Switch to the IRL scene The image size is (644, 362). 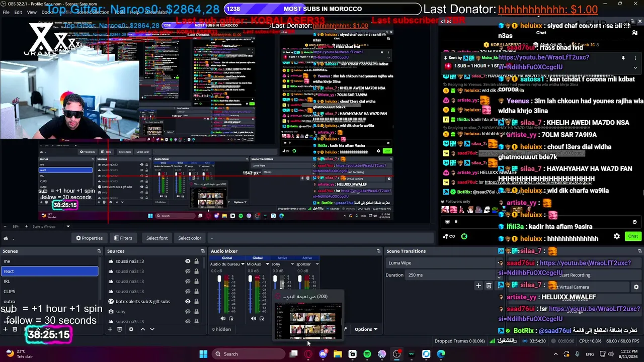click(49, 282)
